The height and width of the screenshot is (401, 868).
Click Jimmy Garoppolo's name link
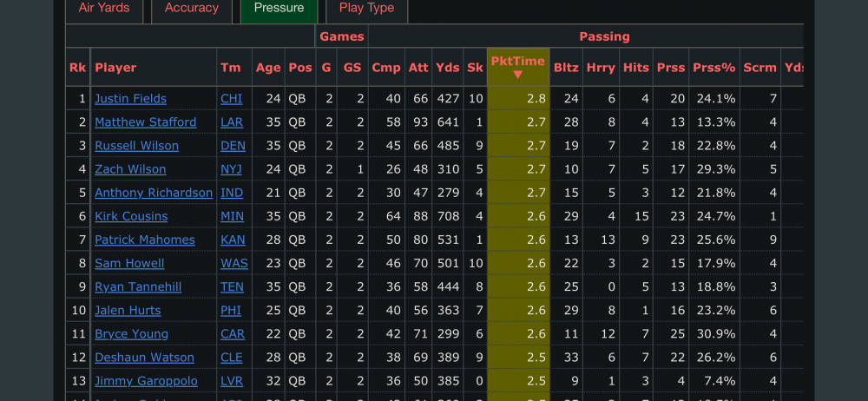[146, 381]
